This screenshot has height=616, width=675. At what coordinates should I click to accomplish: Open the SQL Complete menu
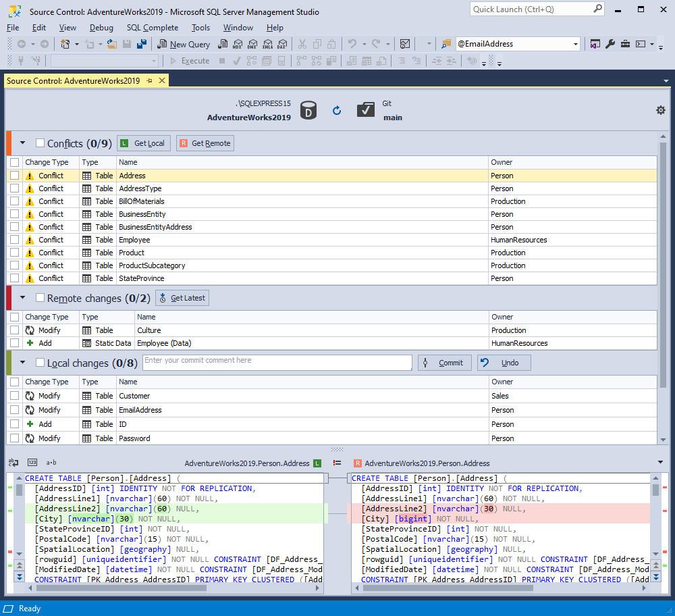pyautogui.click(x=153, y=28)
